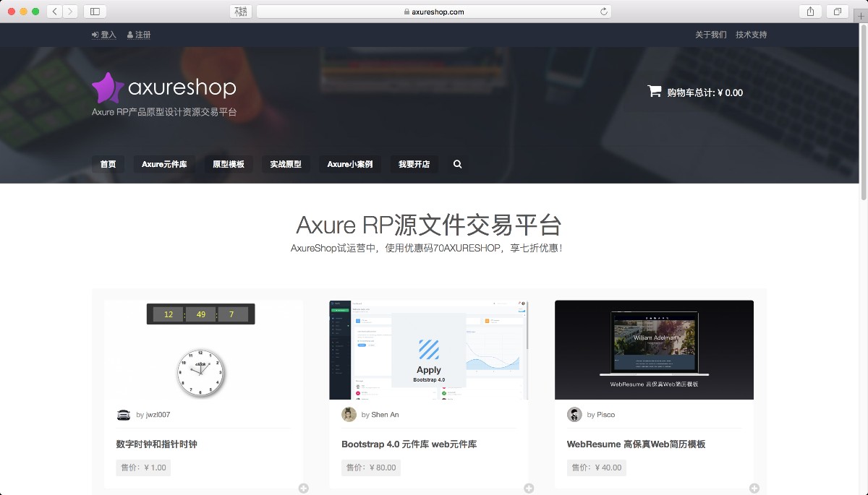Click the plus icon on 数字时钟和指针时钟 card

[x=304, y=488]
